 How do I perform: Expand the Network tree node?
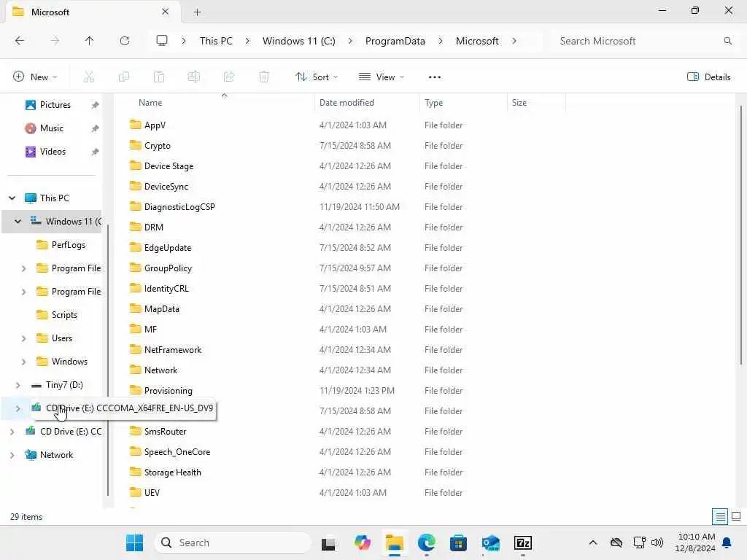tap(12, 455)
